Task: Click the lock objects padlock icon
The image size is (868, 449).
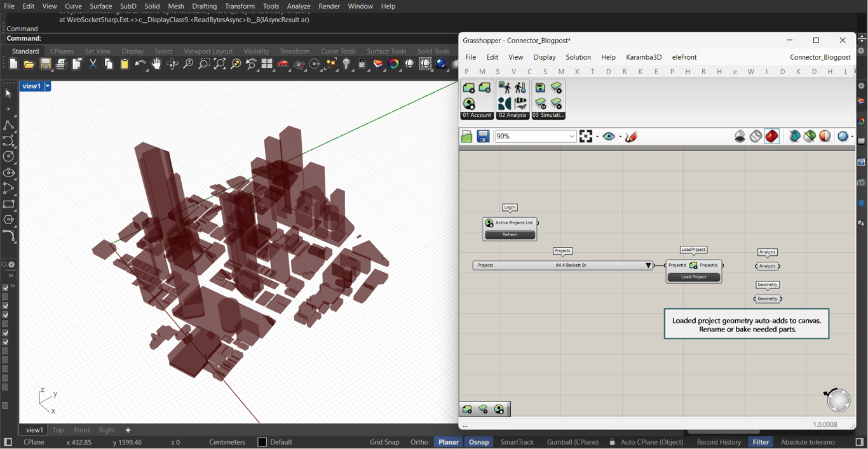Action: [362, 64]
